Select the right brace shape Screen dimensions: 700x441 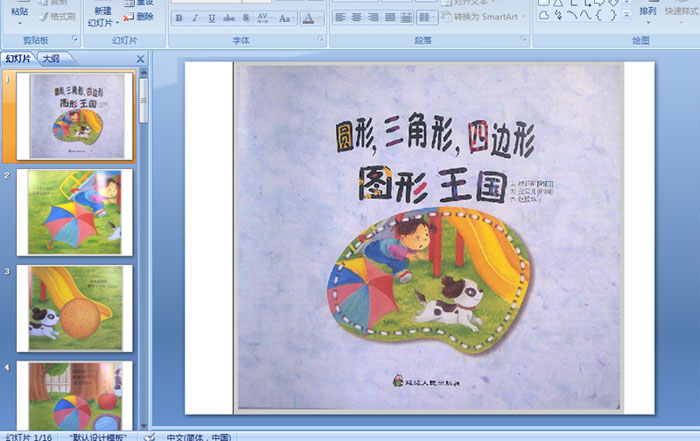[x=613, y=15]
